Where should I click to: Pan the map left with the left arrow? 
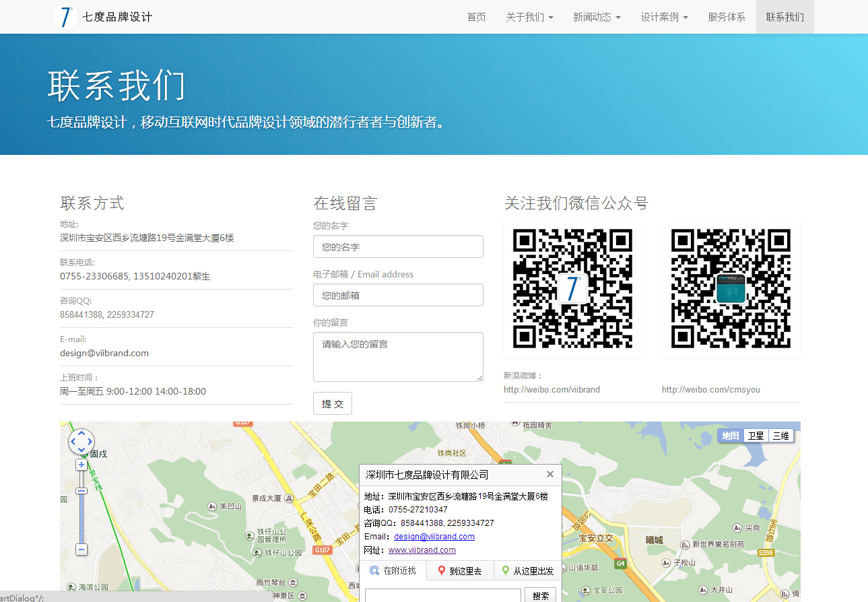(x=74, y=442)
